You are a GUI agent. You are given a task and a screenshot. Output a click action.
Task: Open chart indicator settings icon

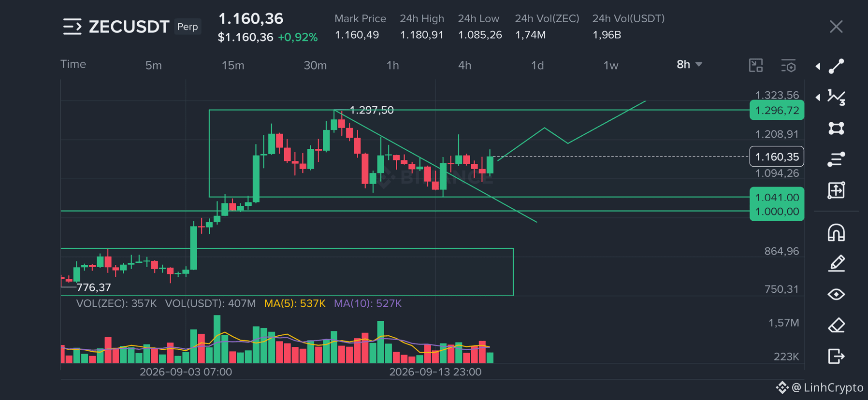(x=788, y=65)
